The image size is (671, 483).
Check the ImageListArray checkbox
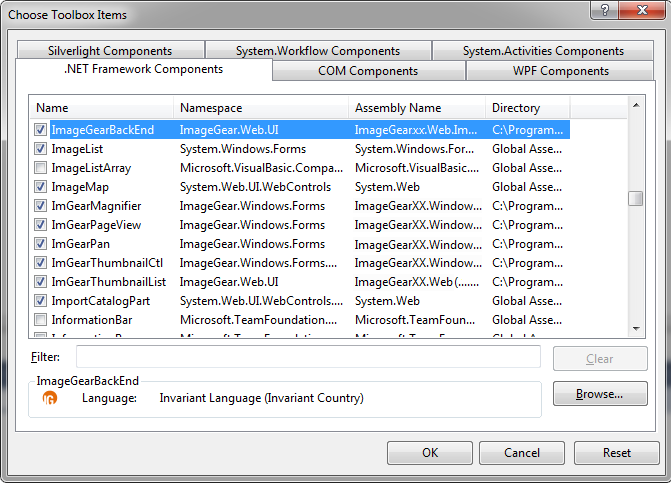[x=41, y=168]
